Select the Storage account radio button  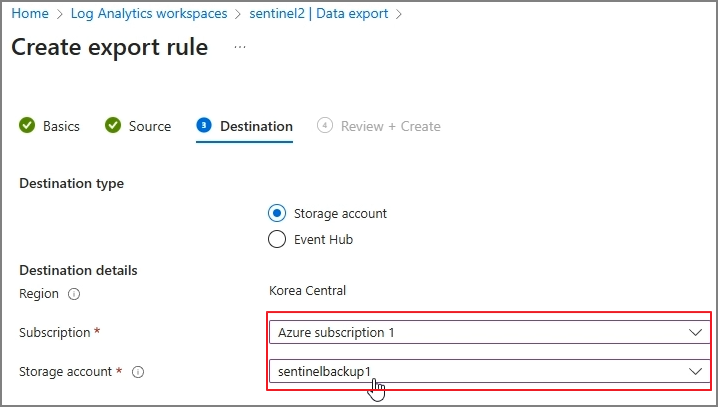pyautogui.click(x=277, y=213)
